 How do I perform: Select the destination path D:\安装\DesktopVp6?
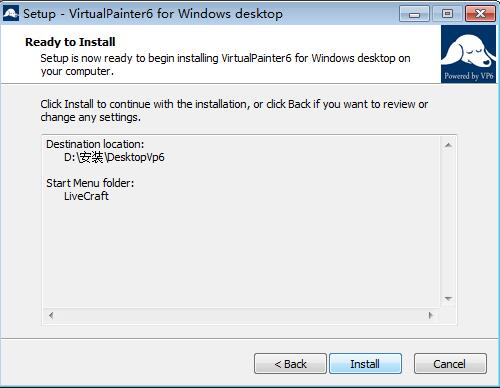coord(114,157)
